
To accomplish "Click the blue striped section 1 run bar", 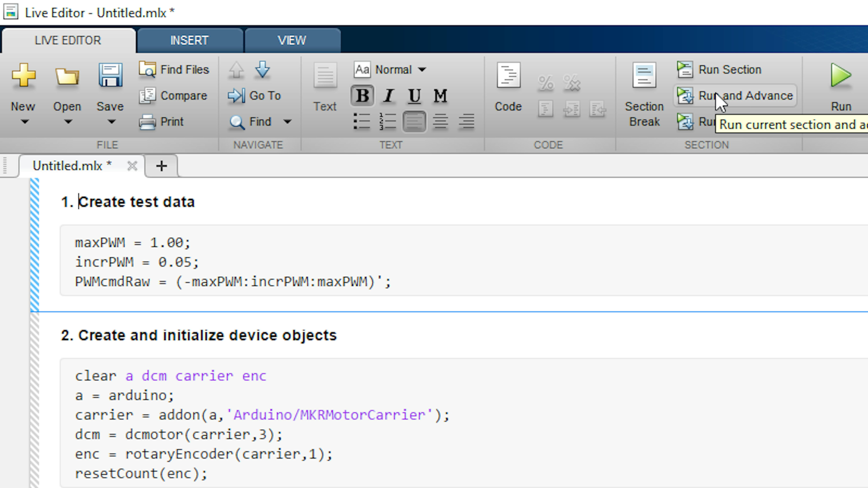I will click(34, 245).
